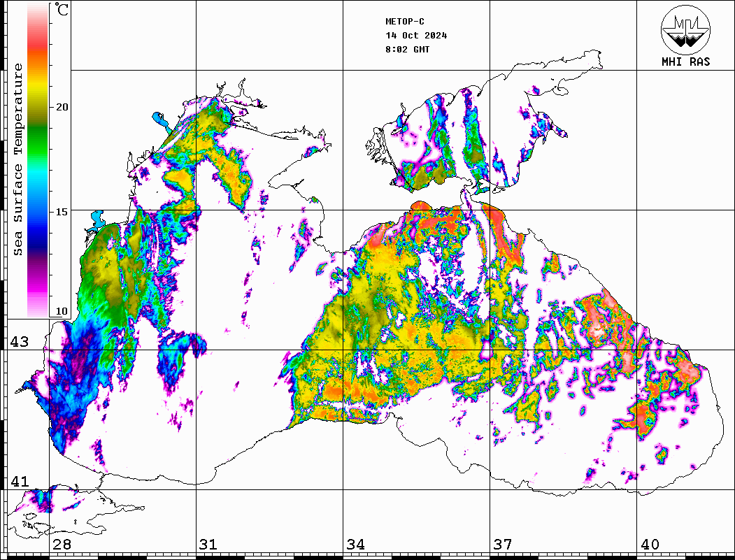735x560 pixels.
Task: Click the time '8:02 GMT'
Action: tap(408, 50)
